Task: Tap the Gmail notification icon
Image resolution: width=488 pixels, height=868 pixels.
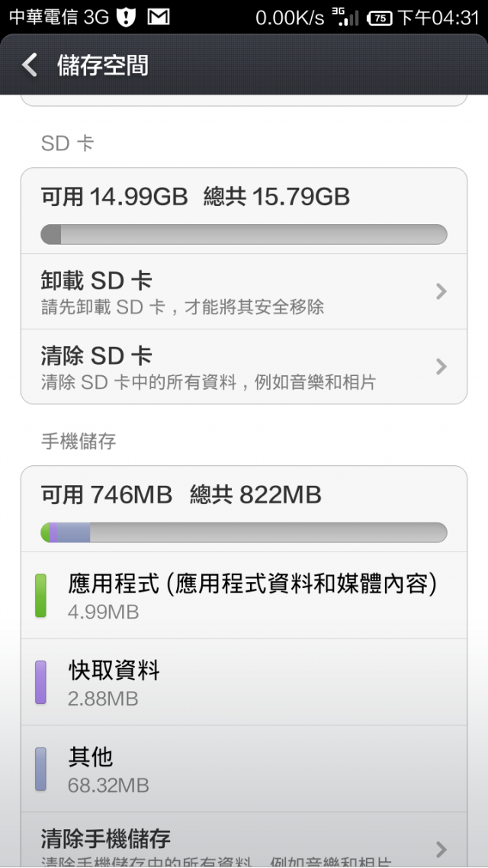Action: point(159,18)
